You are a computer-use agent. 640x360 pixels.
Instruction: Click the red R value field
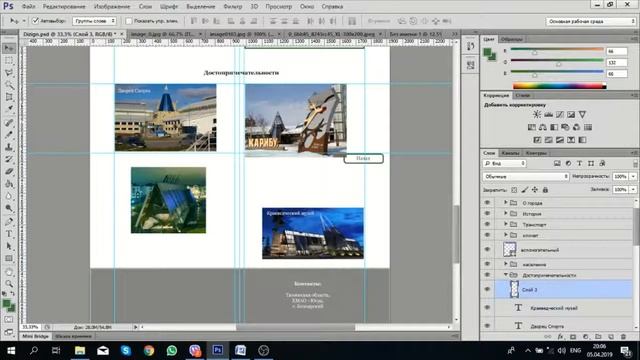point(616,51)
